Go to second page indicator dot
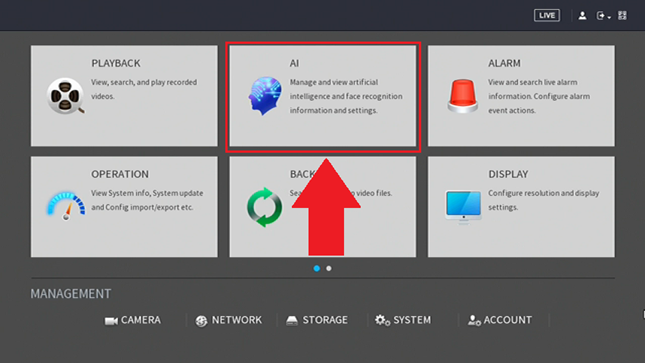The image size is (645, 363). [x=329, y=268]
